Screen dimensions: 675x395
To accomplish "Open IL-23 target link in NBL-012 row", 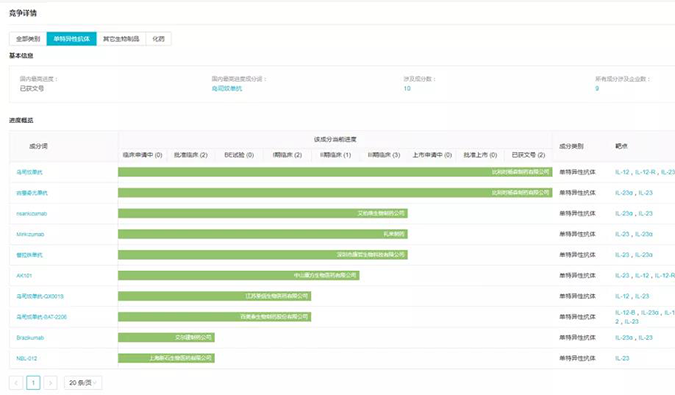I will (622, 358).
